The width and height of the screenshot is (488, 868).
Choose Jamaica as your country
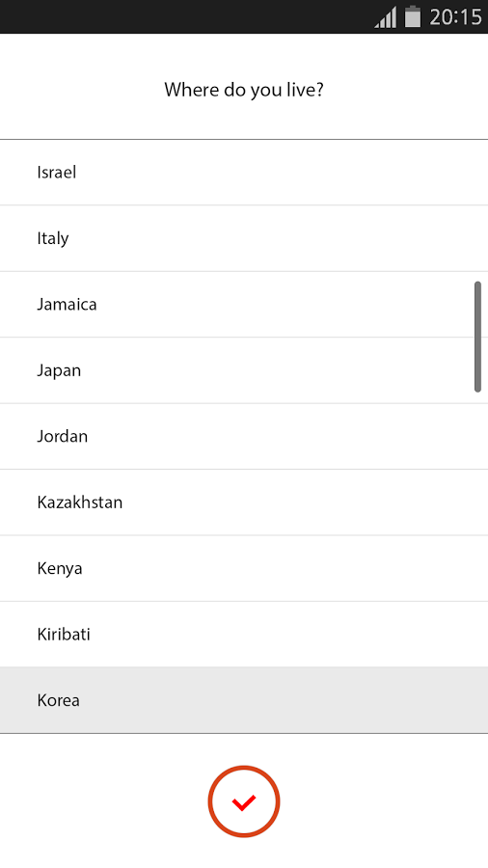pos(244,304)
